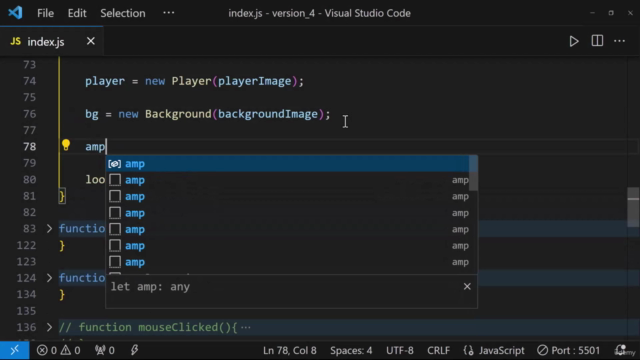Viewport: 640px width, 360px height.
Task: Show the errors count in status bar
Action: (x=47, y=350)
